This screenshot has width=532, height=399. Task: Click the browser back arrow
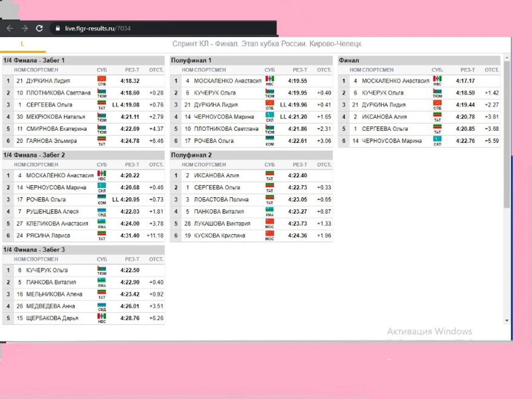tap(10, 28)
